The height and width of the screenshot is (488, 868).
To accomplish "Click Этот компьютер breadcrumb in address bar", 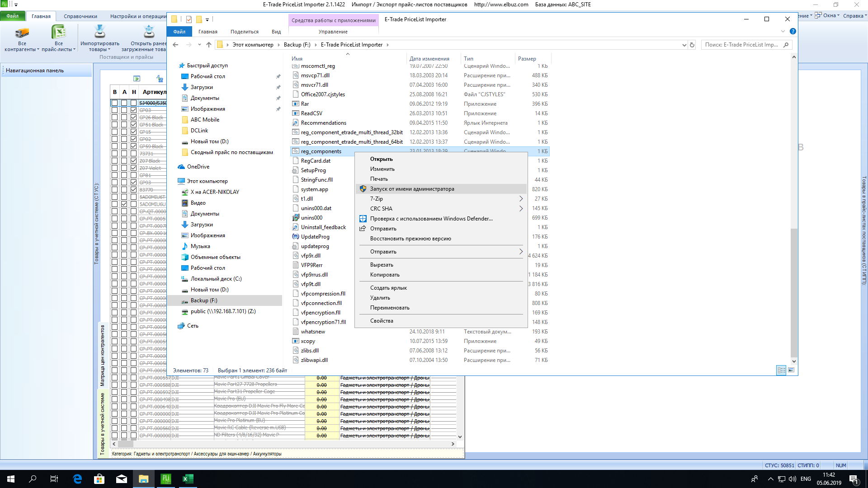I will tap(253, 45).
